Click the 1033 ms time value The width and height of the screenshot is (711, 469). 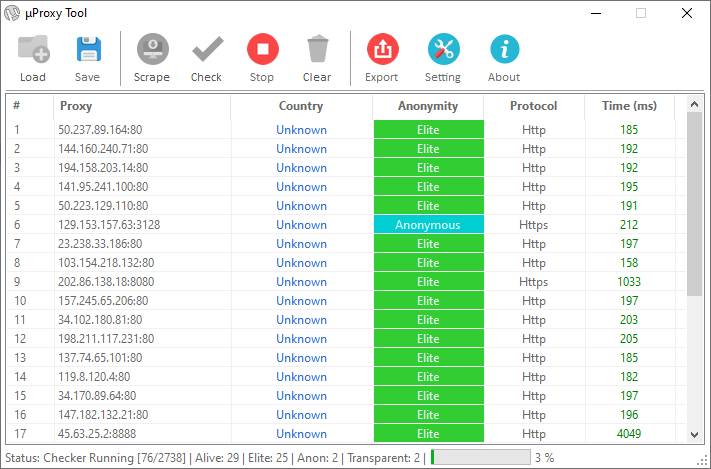pyautogui.click(x=629, y=282)
